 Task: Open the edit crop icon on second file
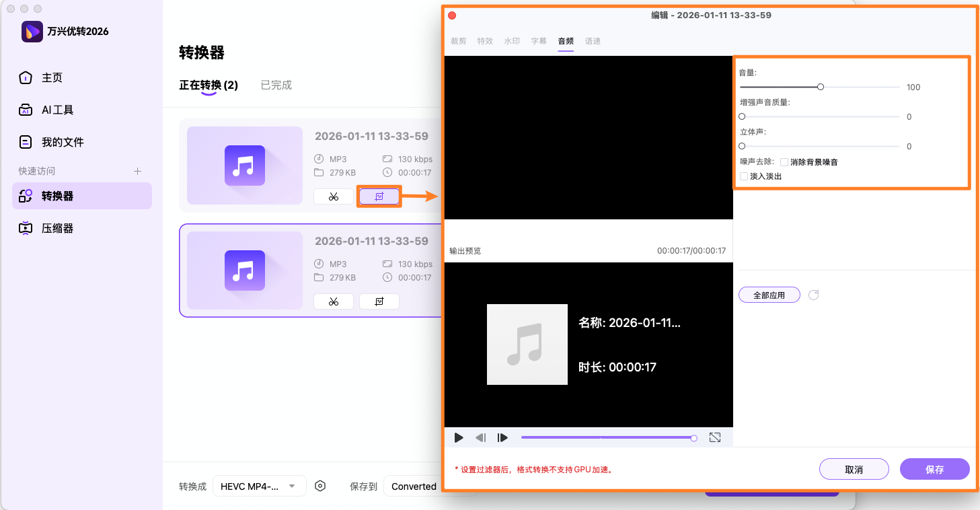click(379, 301)
